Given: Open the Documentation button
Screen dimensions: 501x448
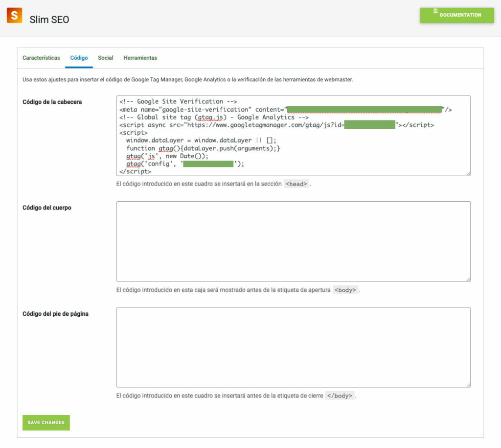Looking at the screenshot, I should (x=456, y=15).
